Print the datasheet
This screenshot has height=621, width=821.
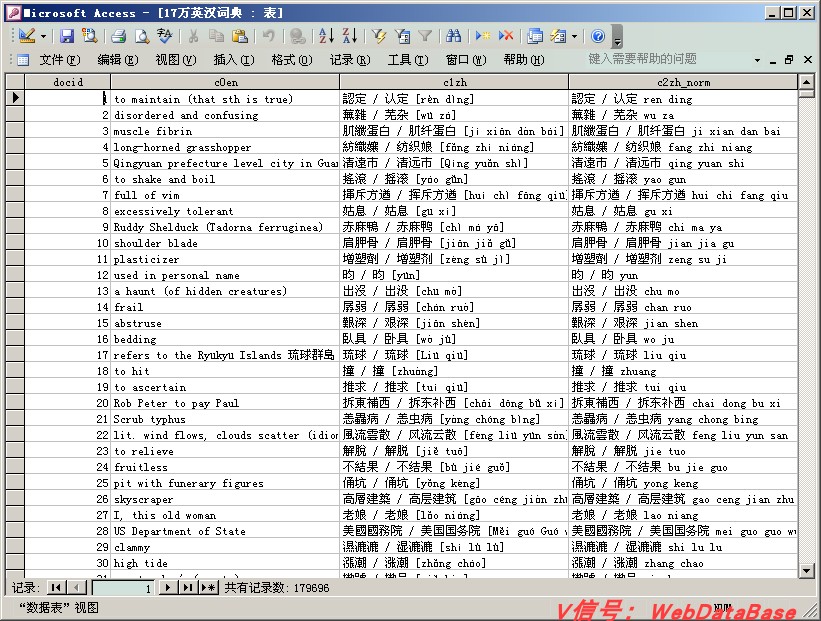[119, 36]
